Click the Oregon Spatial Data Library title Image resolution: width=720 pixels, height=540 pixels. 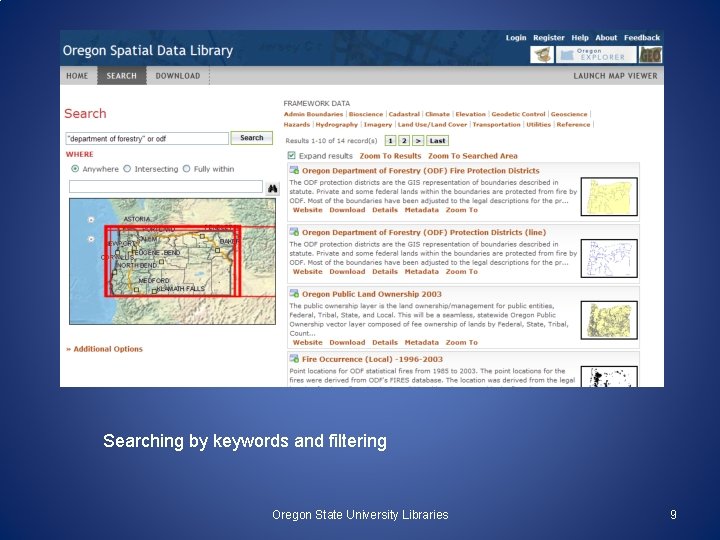(148, 51)
